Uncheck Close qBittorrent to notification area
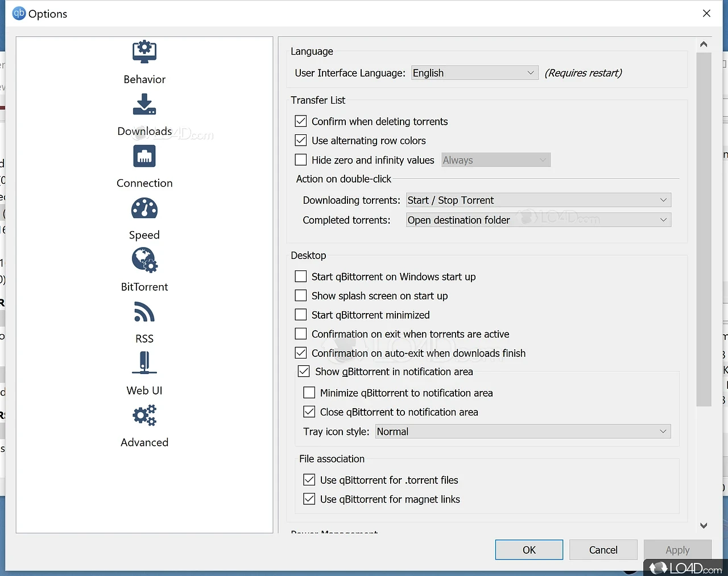This screenshot has width=728, height=576. pyautogui.click(x=309, y=412)
